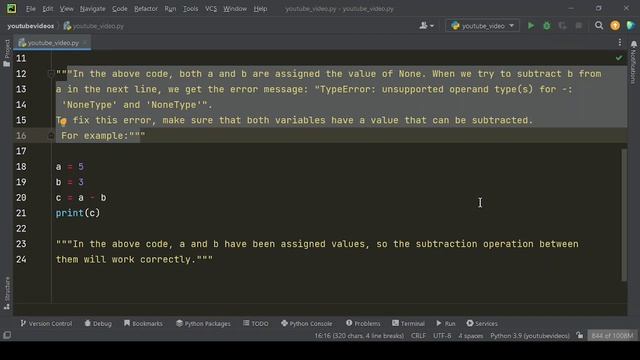
Task: Open the Run tool window
Action: click(446, 323)
